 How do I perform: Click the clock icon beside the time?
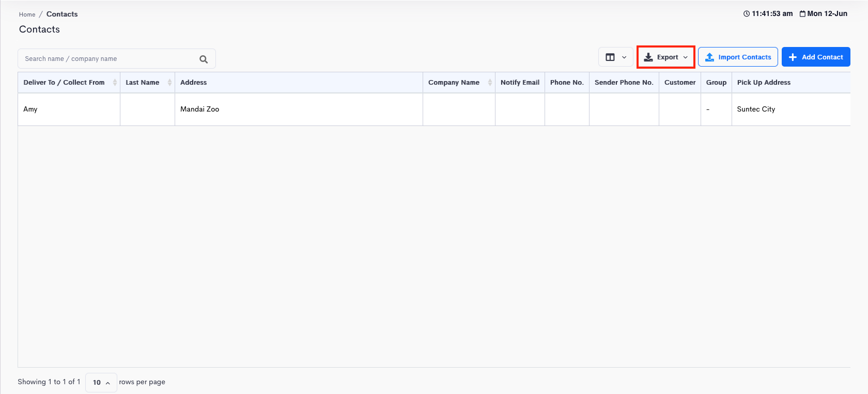click(x=747, y=14)
